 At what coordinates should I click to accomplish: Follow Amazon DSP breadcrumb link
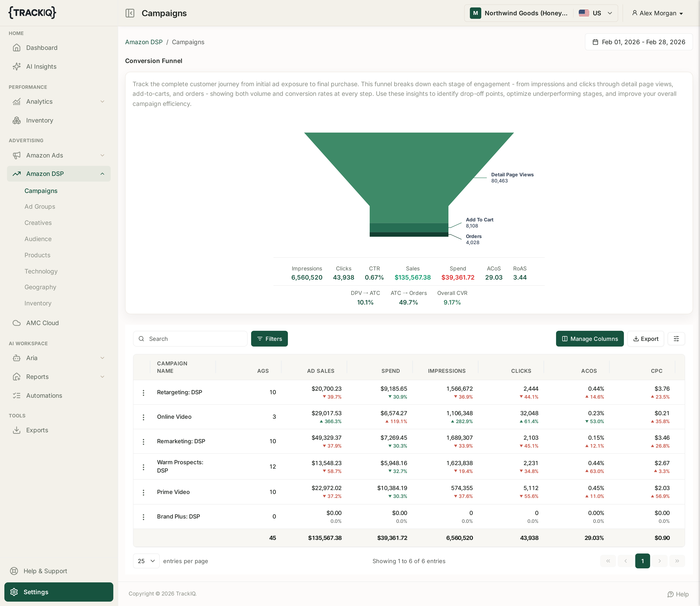pyautogui.click(x=144, y=42)
